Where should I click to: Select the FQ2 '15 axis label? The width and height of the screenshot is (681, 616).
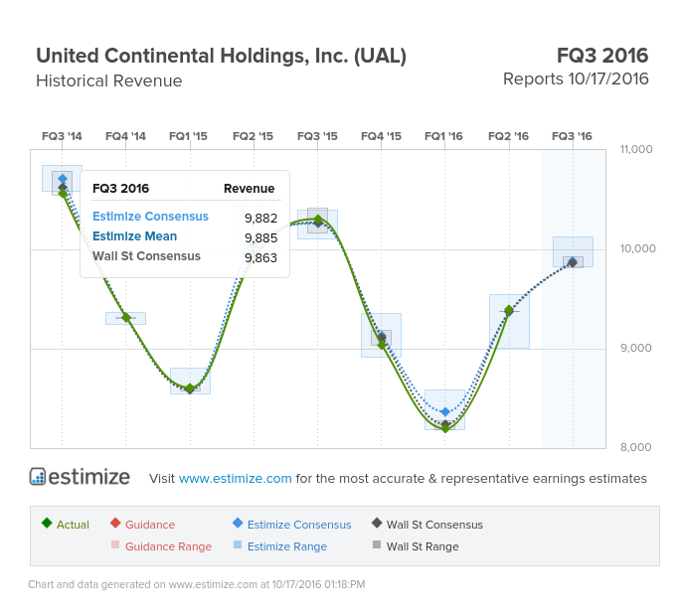pyautogui.click(x=253, y=136)
